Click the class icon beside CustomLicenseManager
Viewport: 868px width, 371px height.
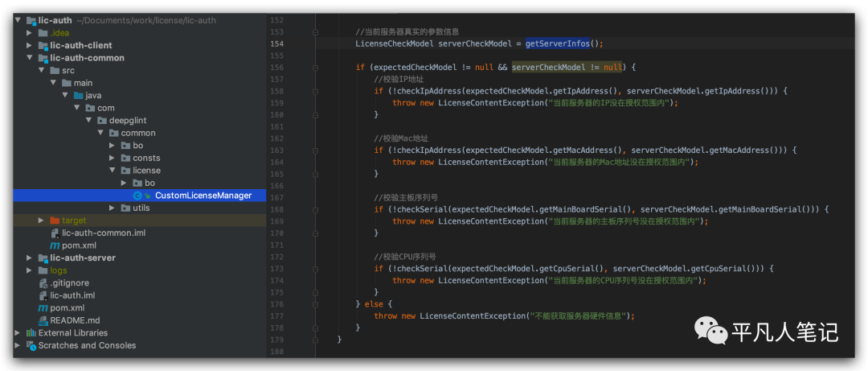[137, 196]
